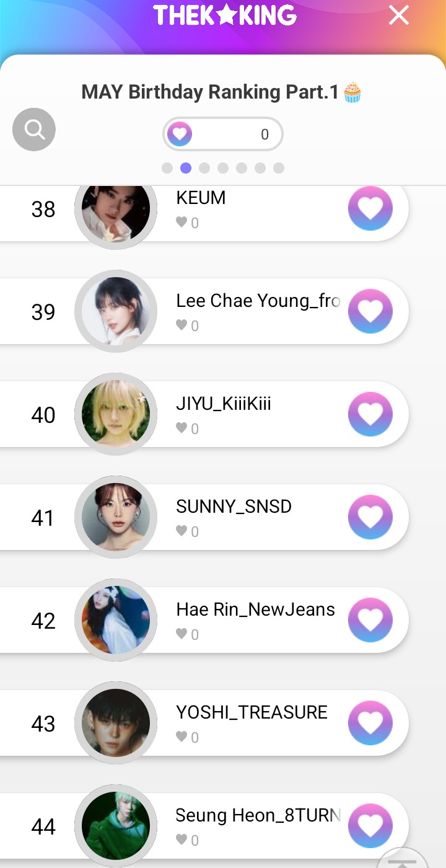View JIYU_KiiiKiii profile photo

116,414
